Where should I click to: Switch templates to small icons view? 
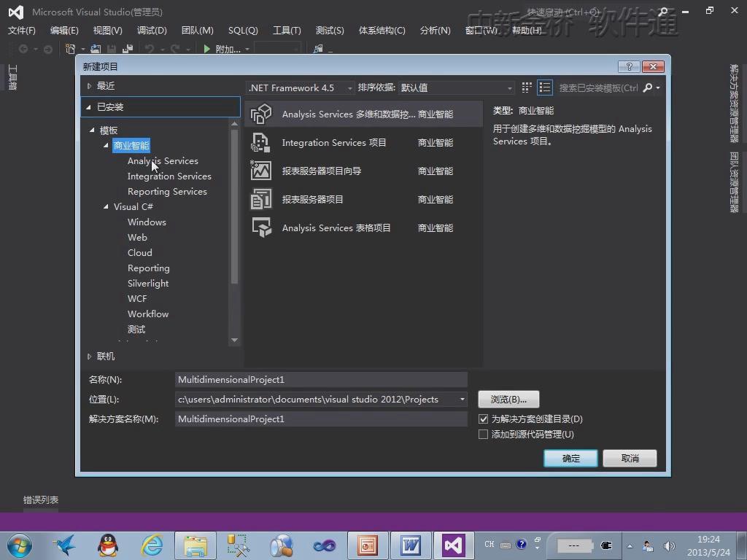click(x=527, y=87)
